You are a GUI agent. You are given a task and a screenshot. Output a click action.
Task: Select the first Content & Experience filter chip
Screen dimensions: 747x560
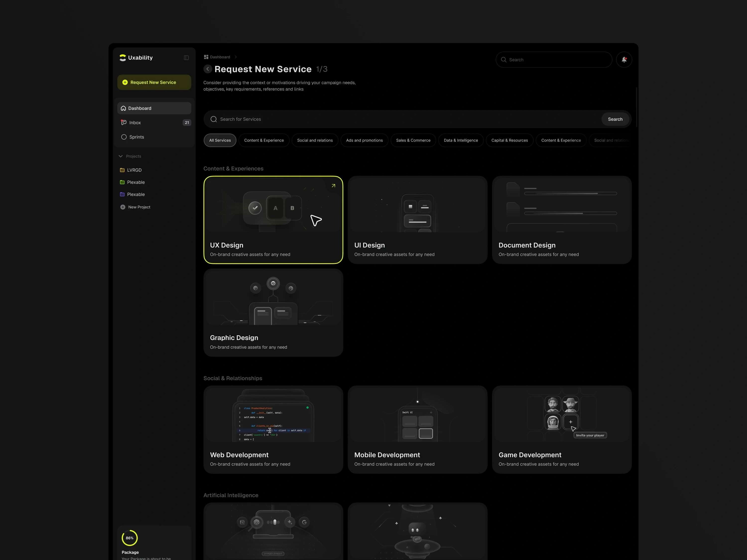click(x=264, y=140)
